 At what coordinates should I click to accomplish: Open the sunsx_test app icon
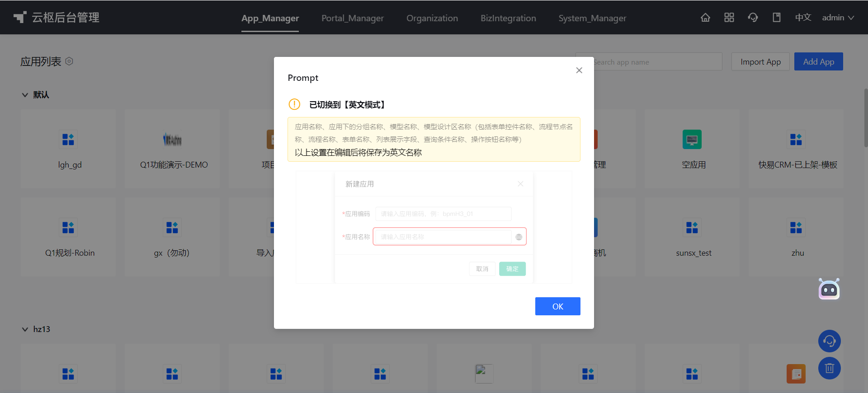pyautogui.click(x=692, y=228)
